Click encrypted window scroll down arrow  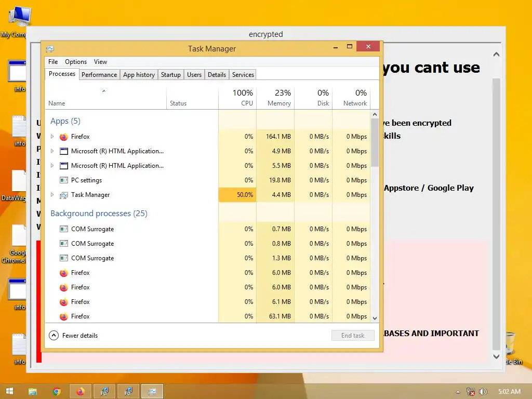(496, 356)
